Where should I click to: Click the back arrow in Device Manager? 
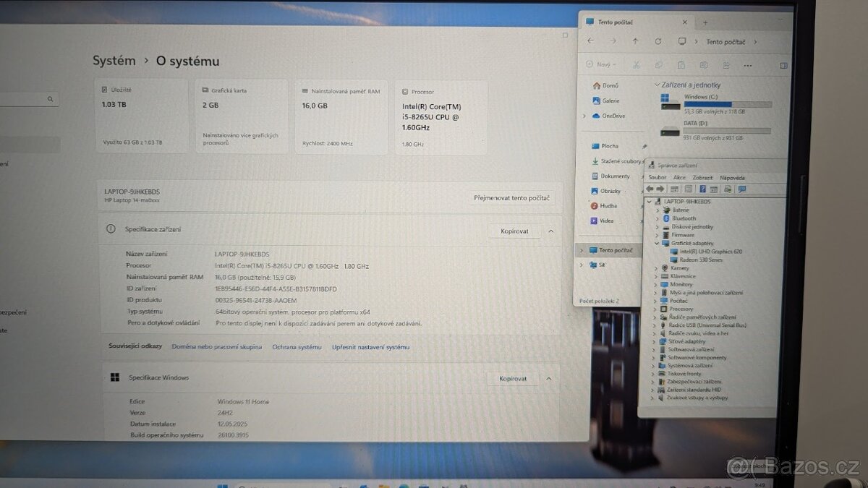coord(650,189)
